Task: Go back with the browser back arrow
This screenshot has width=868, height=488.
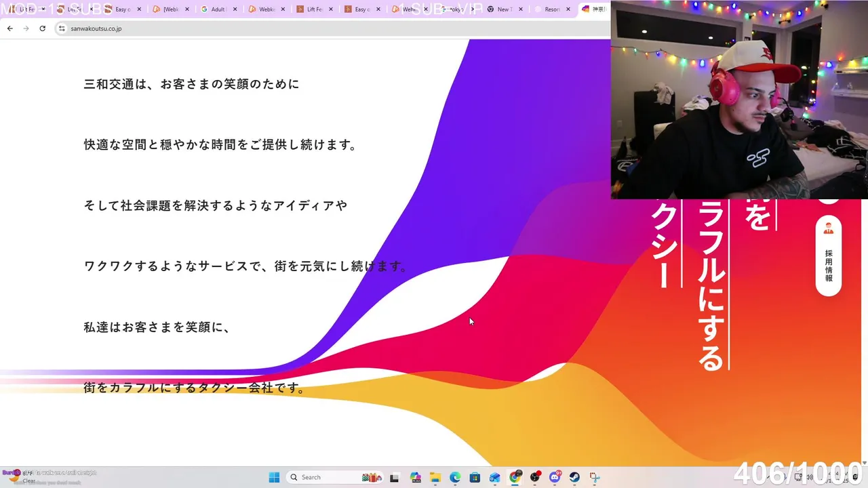Action: [9, 28]
